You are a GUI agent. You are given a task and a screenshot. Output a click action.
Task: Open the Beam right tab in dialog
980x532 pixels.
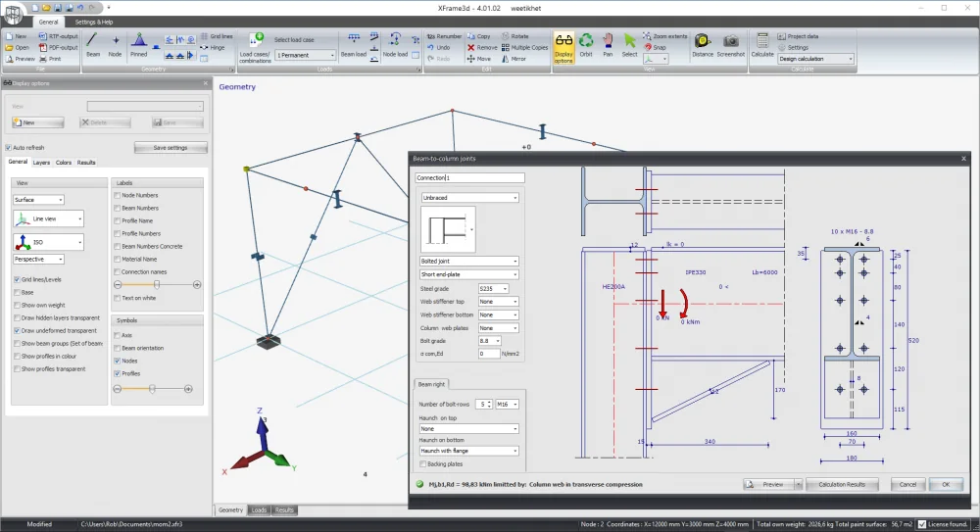(431, 384)
